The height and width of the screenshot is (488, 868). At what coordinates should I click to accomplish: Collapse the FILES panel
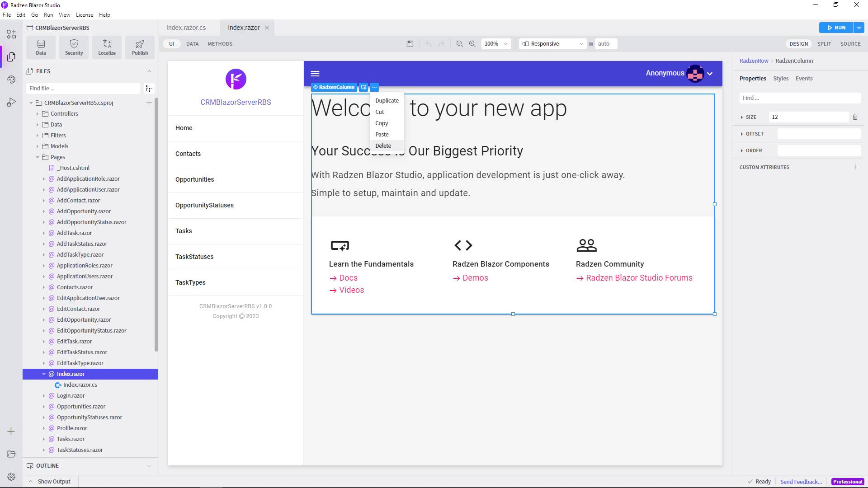pyautogui.click(x=149, y=71)
